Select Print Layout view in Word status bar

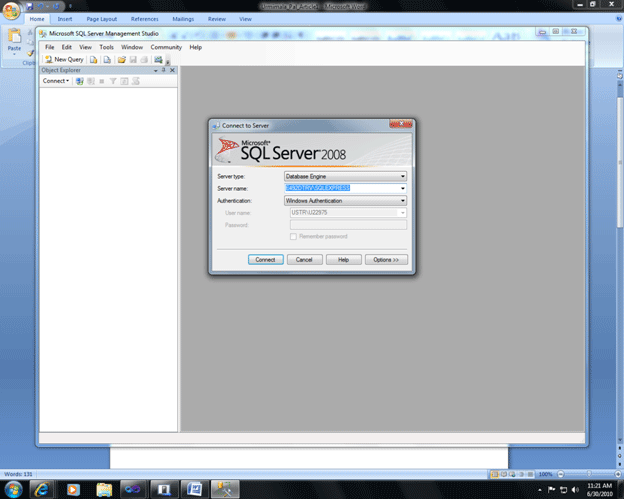495,474
